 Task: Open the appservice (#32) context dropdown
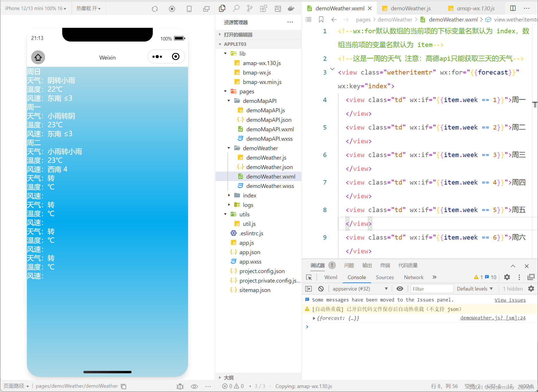360,289
